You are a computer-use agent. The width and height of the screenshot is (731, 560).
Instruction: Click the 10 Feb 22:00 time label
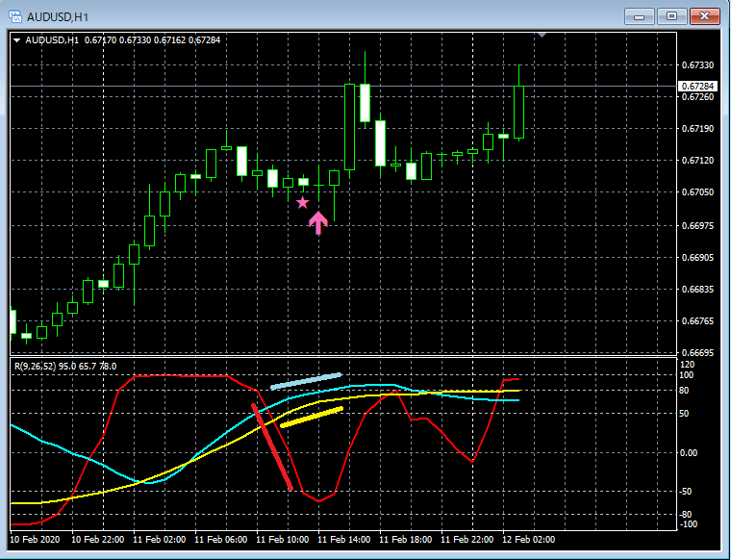(x=97, y=540)
